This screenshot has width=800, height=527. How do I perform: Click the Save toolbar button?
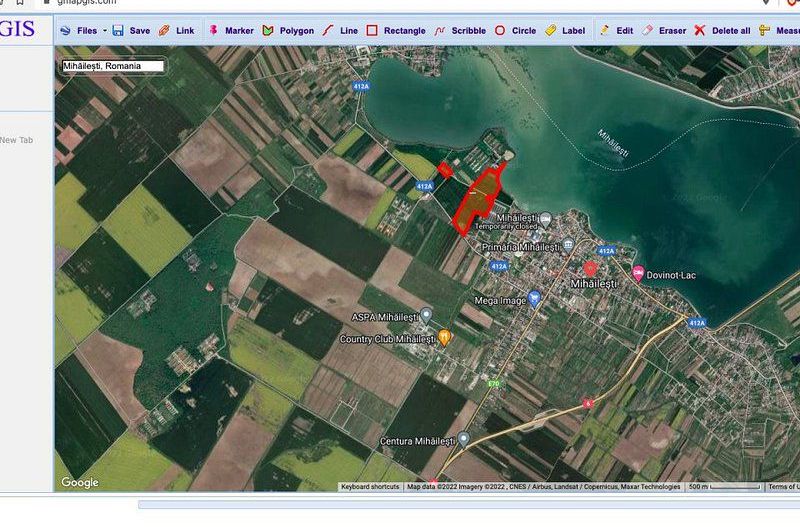coord(131,31)
